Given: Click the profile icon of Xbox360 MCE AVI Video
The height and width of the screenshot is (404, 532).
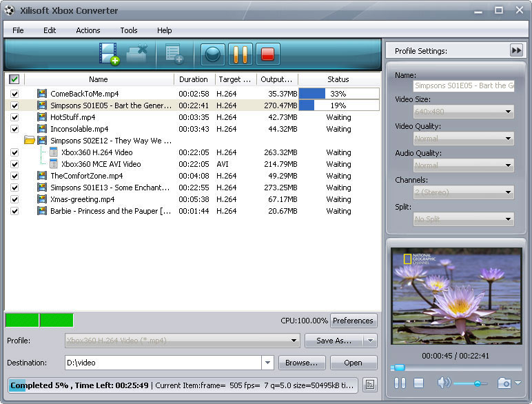Looking at the screenshot, I should [53, 164].
